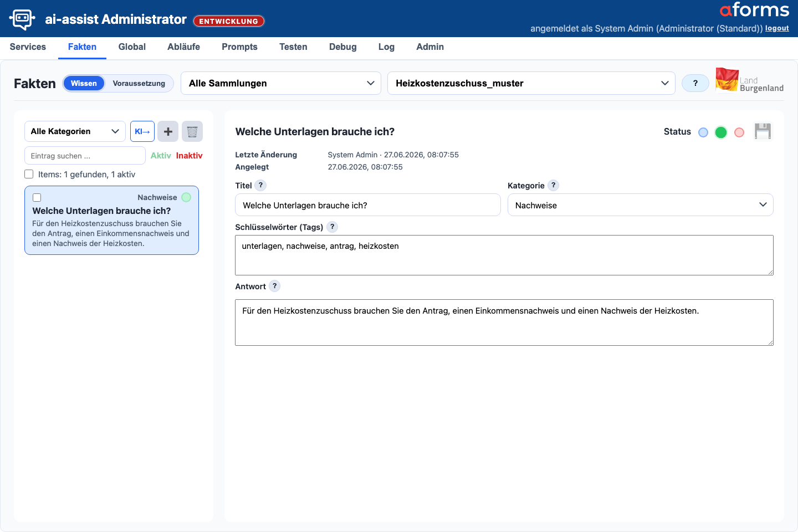Viewport: 798px width, 532px height.
Task: Save the entry with floppy disk icon
Action: point(763,131)
